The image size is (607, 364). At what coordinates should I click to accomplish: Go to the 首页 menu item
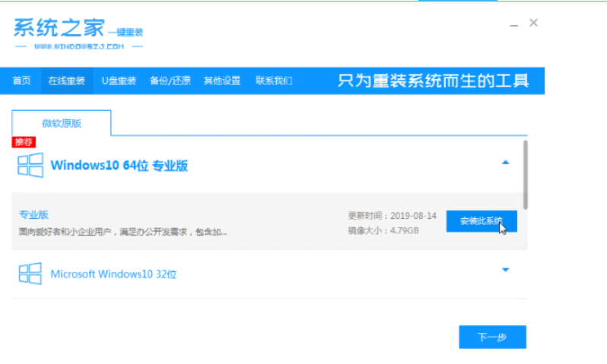pos(22,81)
